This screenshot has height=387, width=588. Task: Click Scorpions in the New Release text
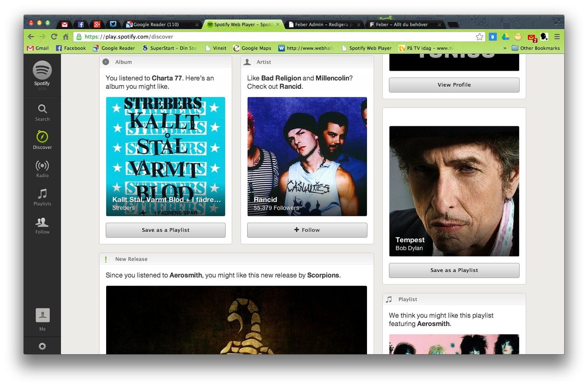coord(323,275)
